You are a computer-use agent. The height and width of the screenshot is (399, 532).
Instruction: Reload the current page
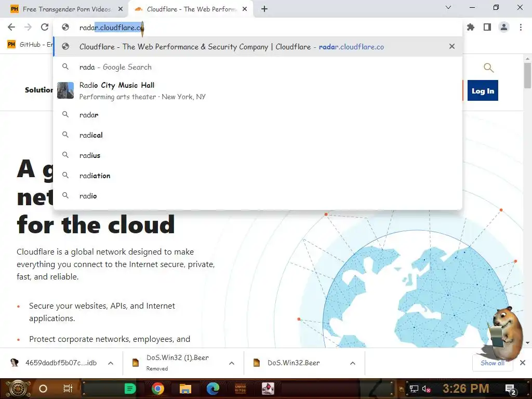pyautogui.click(x=45, y=27)
